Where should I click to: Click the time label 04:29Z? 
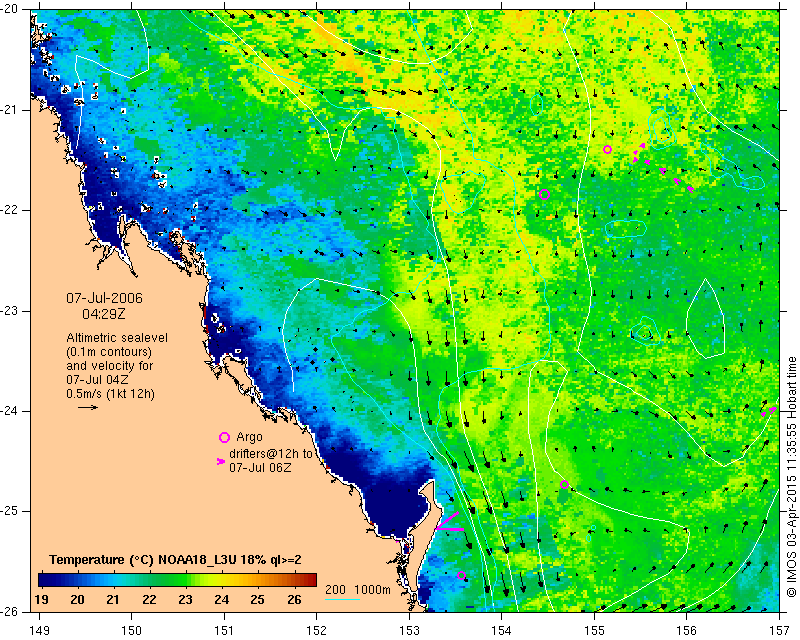tap(104, 314)
